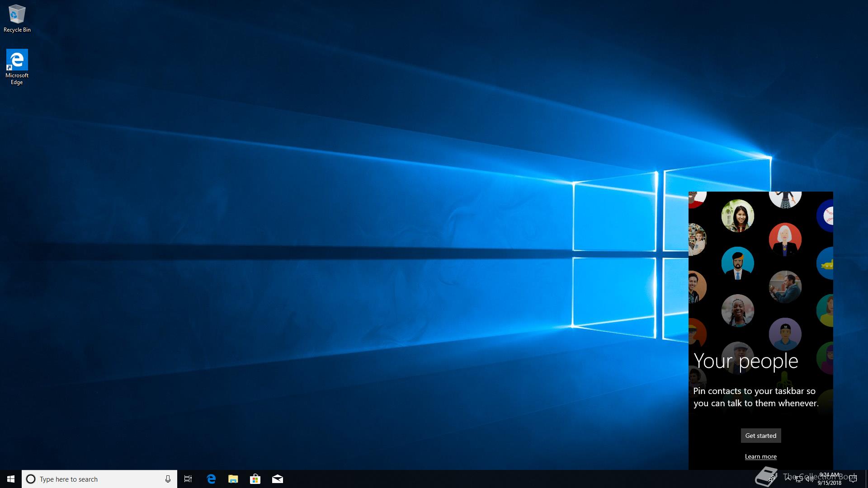Open the Action Center notifications
Screen dimensions: 868x488
853,479
